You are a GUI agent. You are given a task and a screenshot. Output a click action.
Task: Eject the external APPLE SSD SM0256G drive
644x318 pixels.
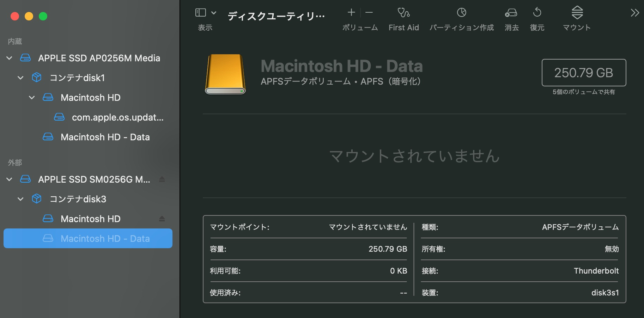click(x=162, y=179)
